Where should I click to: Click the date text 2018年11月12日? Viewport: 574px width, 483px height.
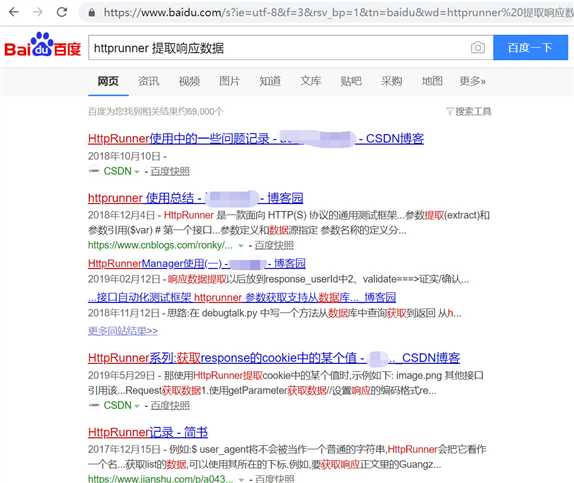(124, 313)
